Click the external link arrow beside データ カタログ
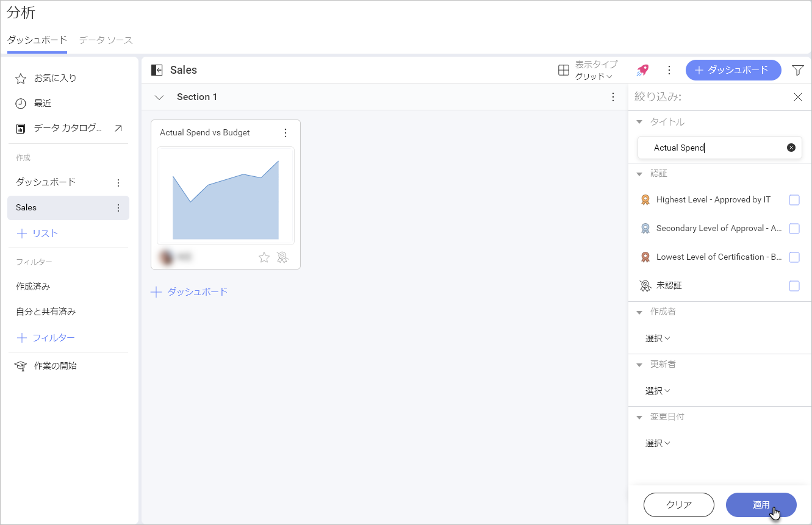This screenshot has width=812, height=525. pos(118,128)
